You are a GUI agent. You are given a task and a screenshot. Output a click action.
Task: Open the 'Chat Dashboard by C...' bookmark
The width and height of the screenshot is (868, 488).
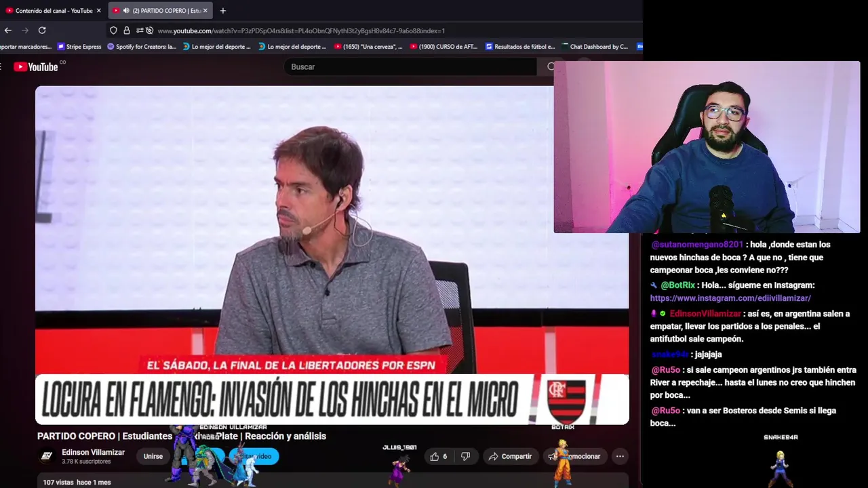pos(595,47)
